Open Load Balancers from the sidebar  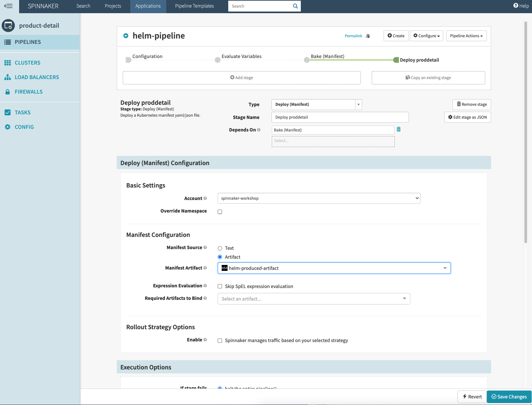8,77
